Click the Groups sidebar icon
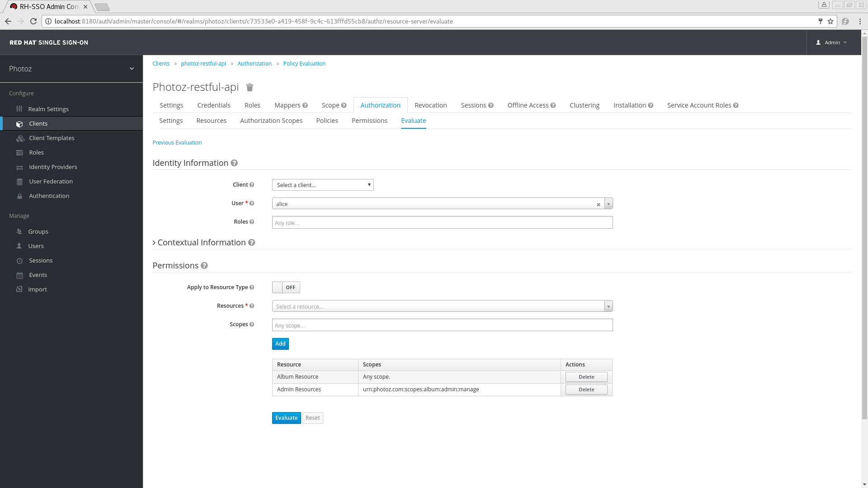Image resolution: width=868 pixels, height=488 pixels. (x=20, y=231)
